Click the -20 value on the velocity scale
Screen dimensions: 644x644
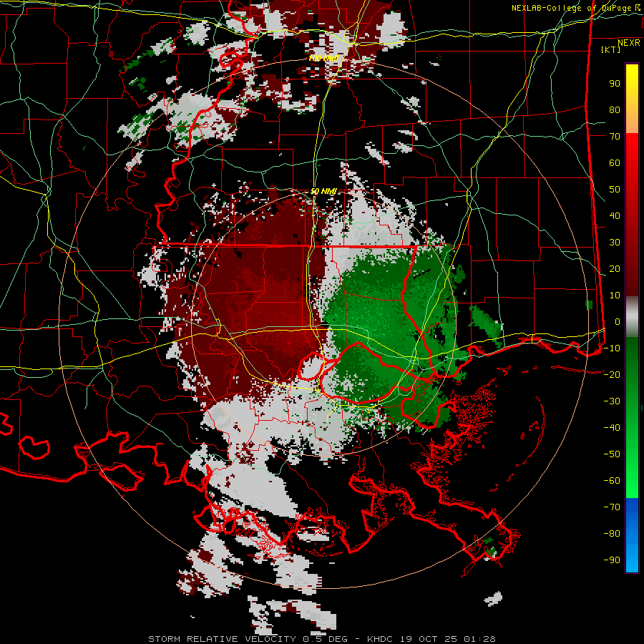click(612, 374)
